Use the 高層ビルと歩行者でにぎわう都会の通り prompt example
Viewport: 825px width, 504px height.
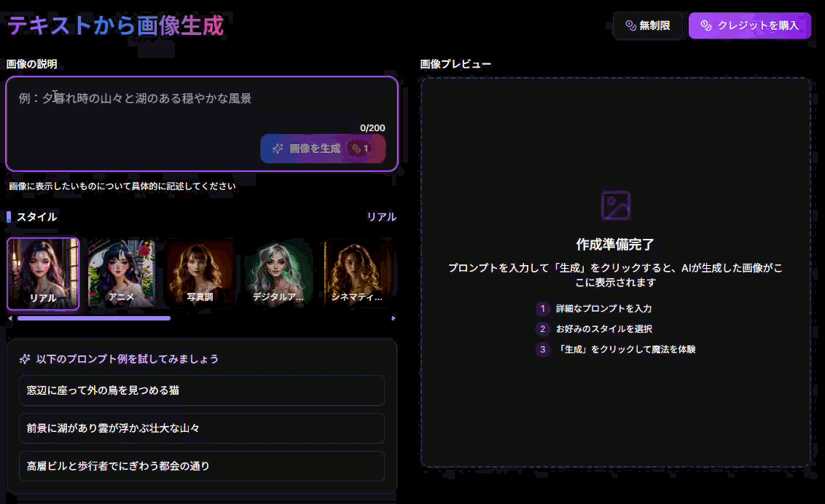(202, 466)
